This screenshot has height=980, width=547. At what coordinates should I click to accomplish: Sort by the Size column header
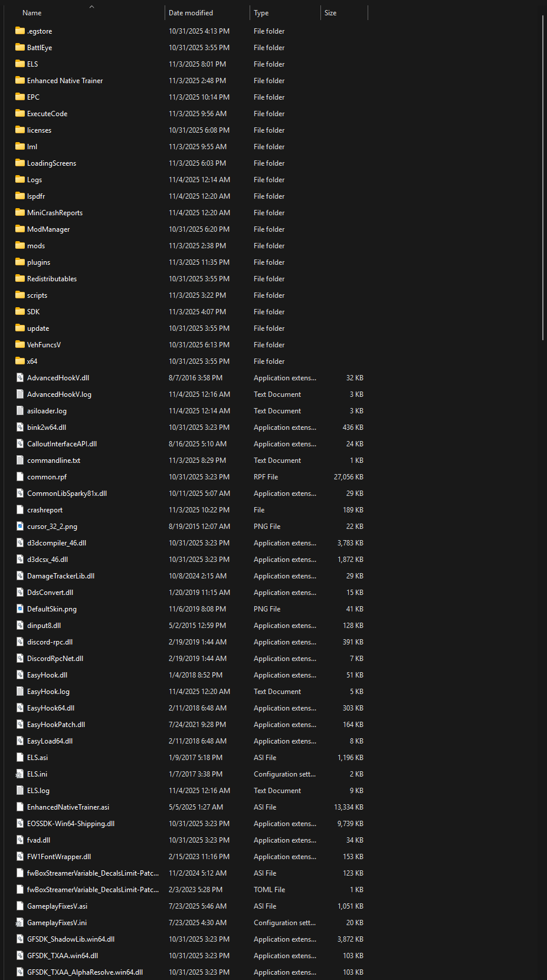pyautogui.click(x=330, y=13)
